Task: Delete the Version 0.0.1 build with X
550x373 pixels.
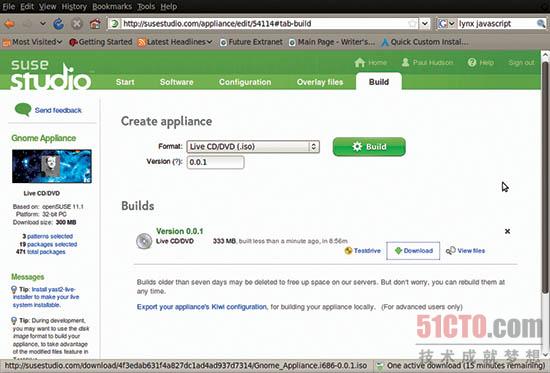Action: tap(507, 231)
